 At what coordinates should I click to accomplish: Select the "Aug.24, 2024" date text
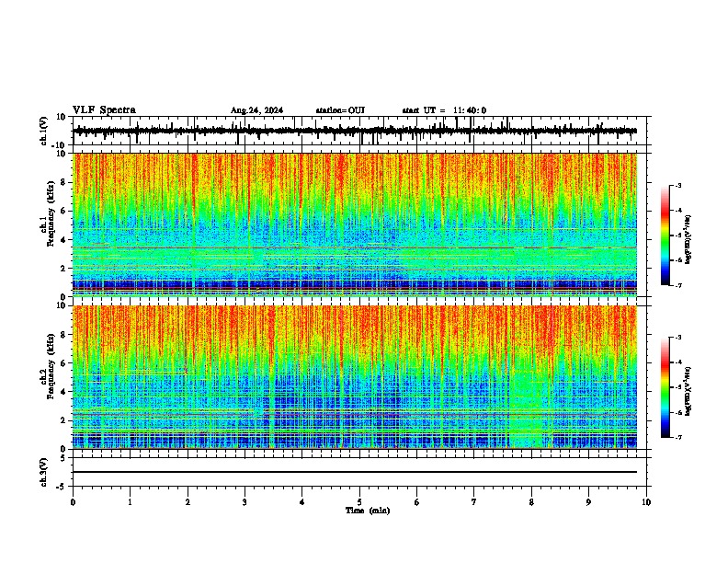[256, 110]
